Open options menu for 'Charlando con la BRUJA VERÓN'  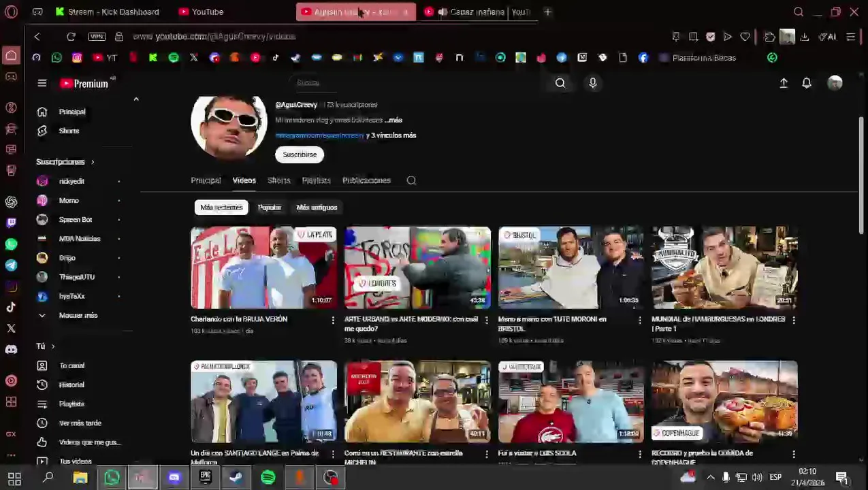pos(333,320)
